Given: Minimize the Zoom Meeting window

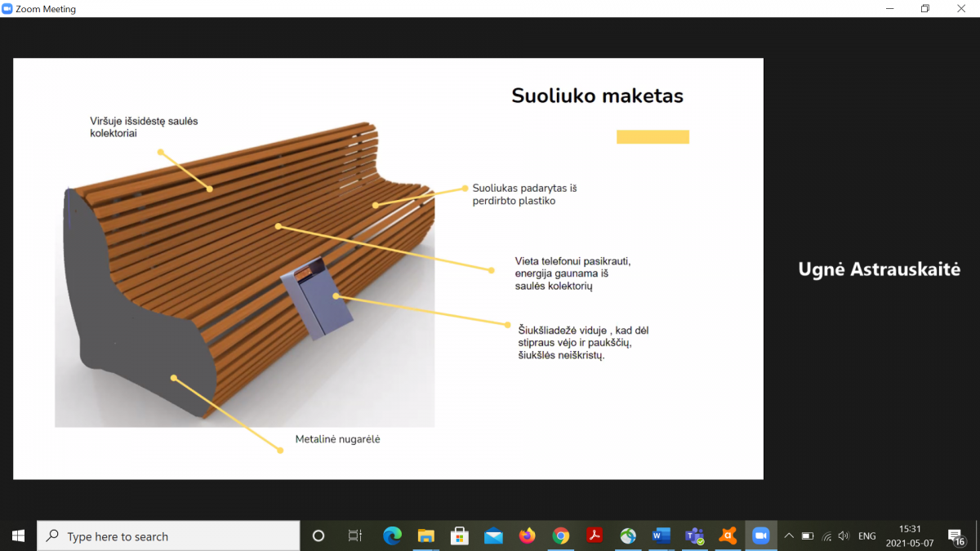Looking at the screenshot, I should point(889,9).
